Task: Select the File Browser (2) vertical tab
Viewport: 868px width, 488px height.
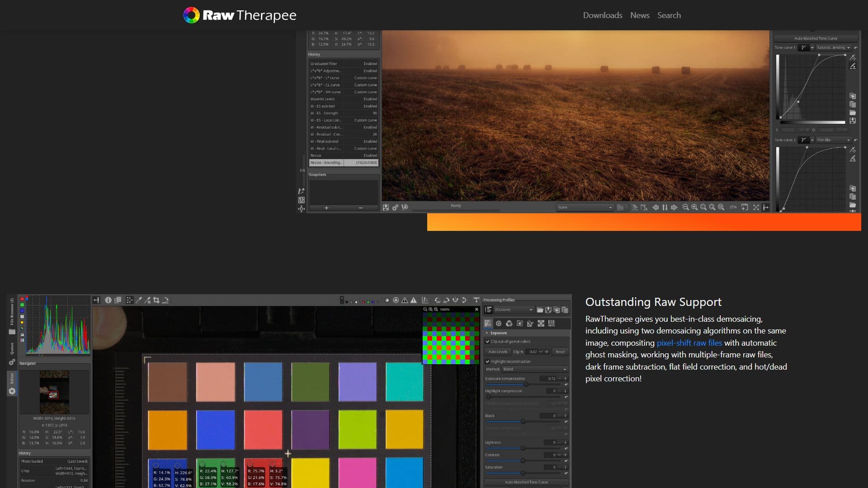Action: click(x=12, y=315)
